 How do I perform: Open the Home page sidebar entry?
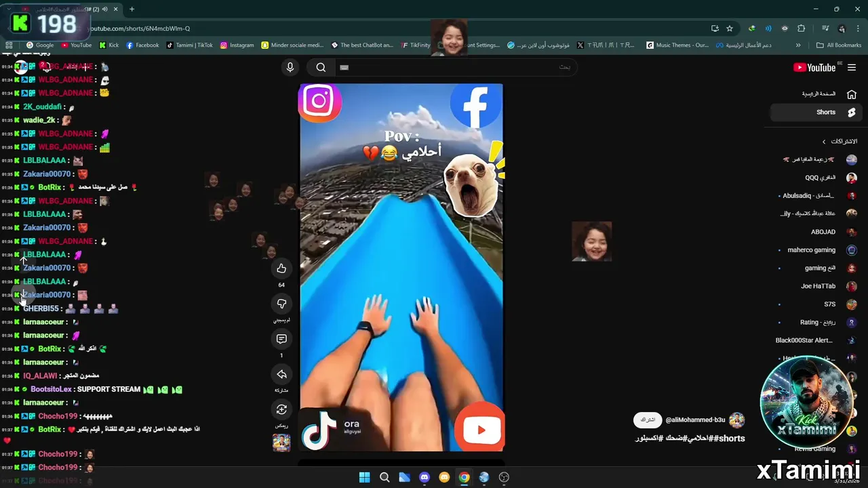(x=816, y=94)
